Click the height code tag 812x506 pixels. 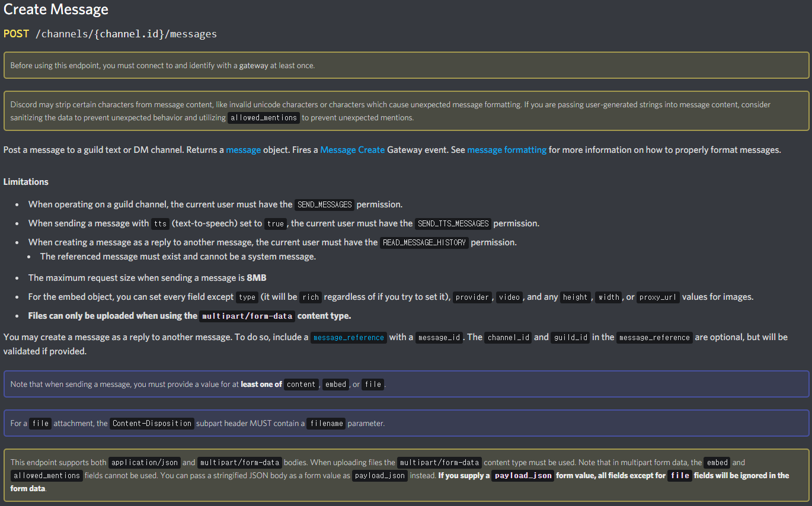tap(576, 297)
